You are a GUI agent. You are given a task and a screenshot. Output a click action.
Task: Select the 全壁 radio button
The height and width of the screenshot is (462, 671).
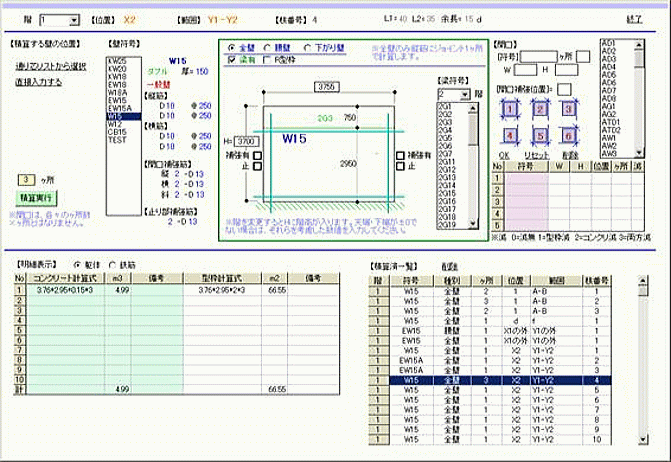[x=233, y=47]
